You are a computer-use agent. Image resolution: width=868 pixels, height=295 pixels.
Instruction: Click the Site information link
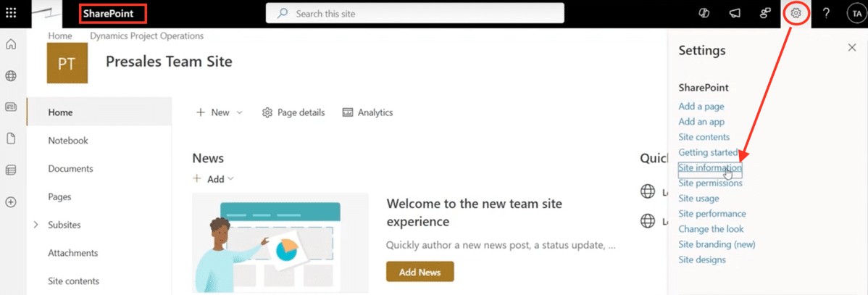[x=709, y=168]
